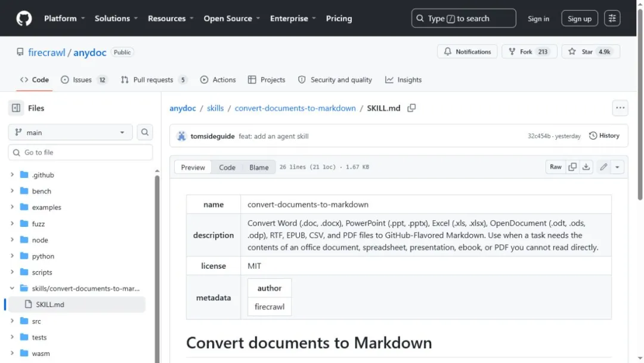Expand the fuzz folder chevron

12,224
